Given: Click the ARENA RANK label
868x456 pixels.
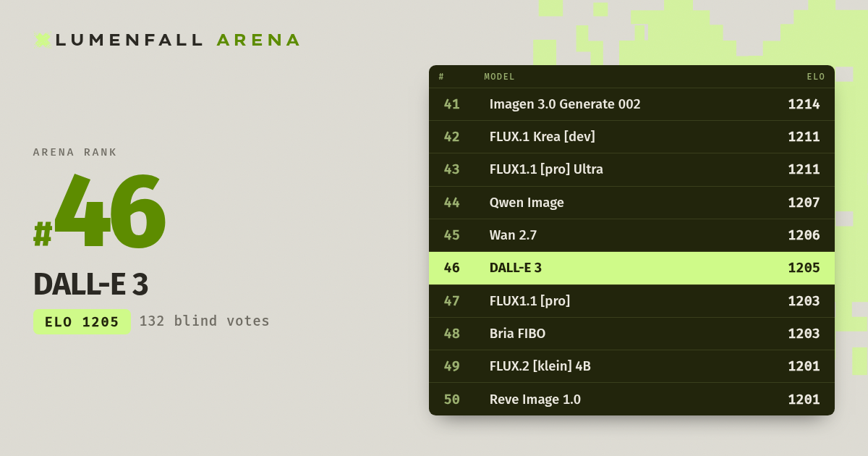Looking at the screenshot, I should (75, 152).
